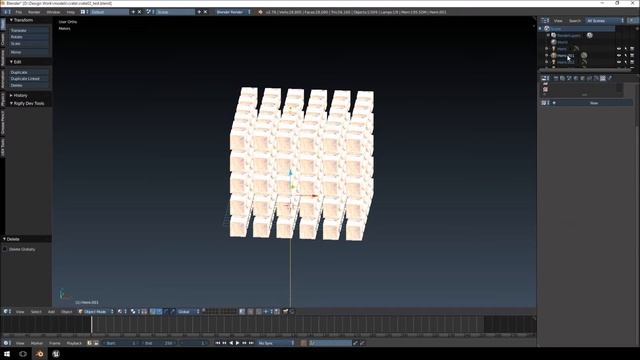Play animation in reverse
The image size is (640, 360).
[x=231, y=343]
